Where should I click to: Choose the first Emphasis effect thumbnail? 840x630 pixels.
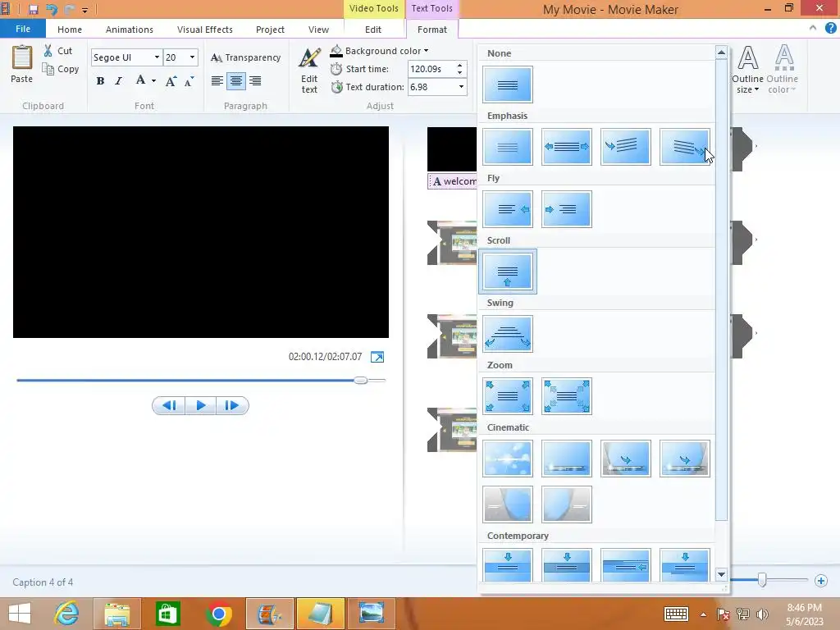pos(507,147)
